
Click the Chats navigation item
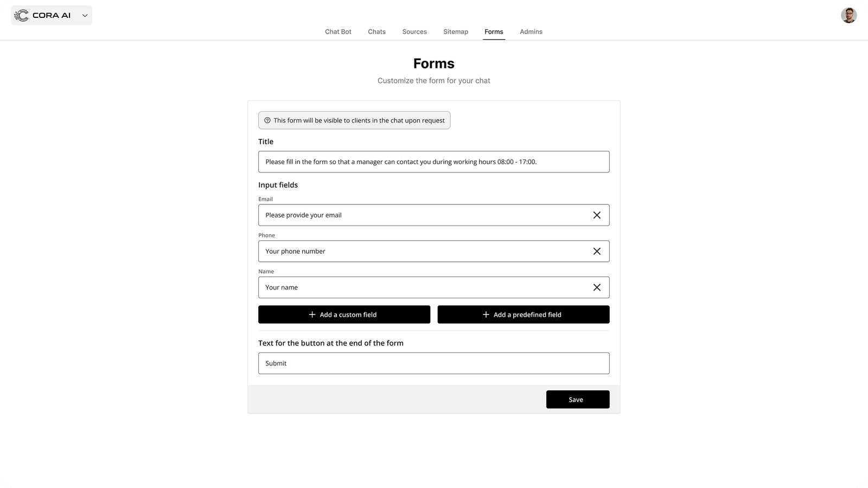coord(376,31)
